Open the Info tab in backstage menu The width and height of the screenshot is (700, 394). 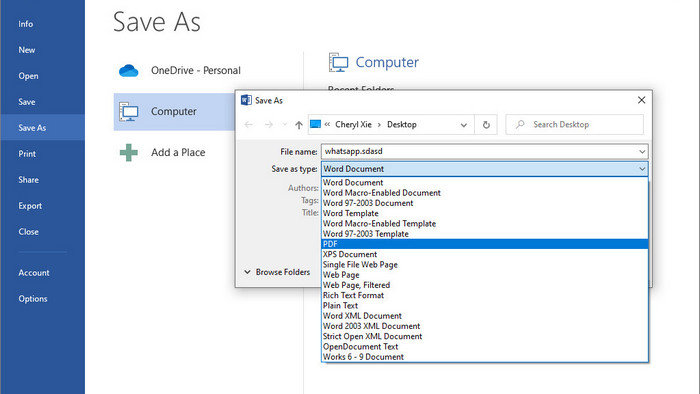(x=25, y=24)
